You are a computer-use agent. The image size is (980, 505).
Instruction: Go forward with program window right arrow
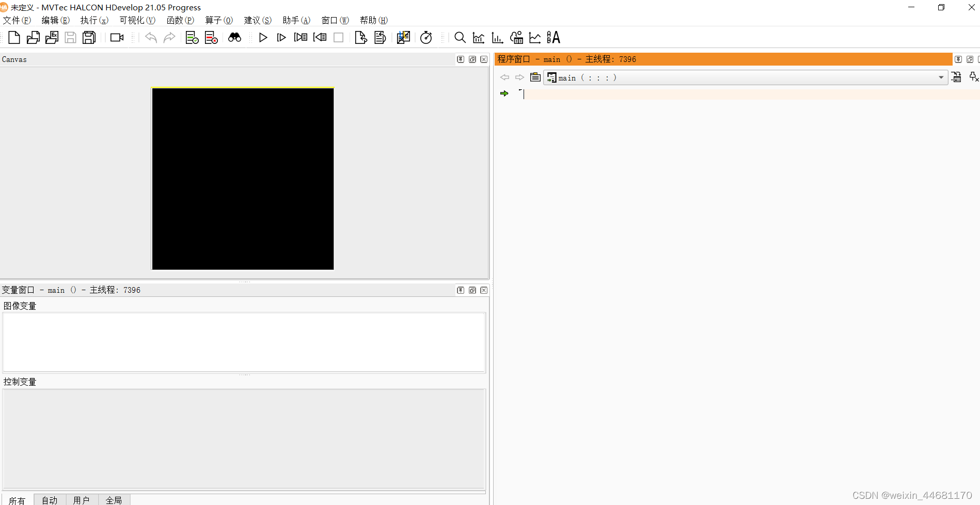click(x=519, y=77)
